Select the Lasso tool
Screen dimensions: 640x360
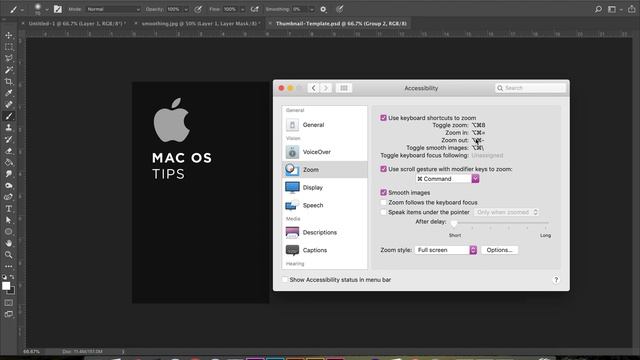coord(9,58)
